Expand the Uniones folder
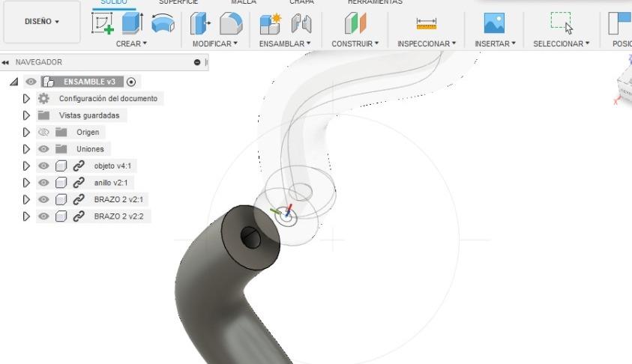Image resolution: width=632 pixels, height=364 pixels. click(26, 149)
